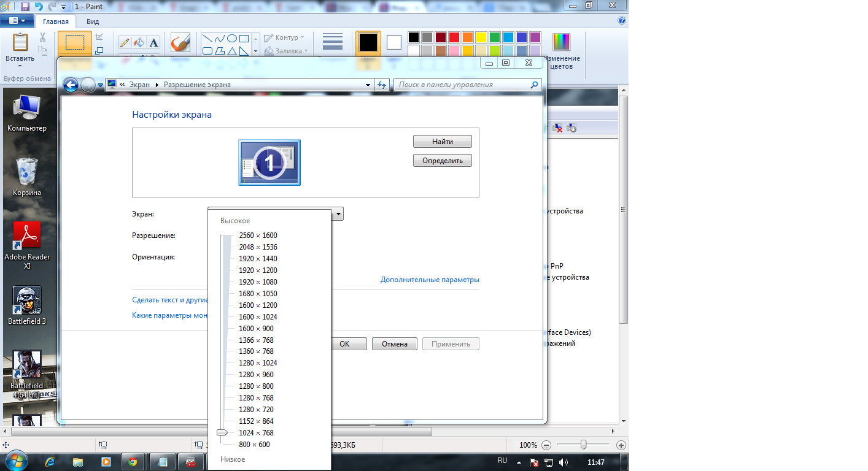Click the Поиск в панели управления search field

pyautogui.click(x=468, y=85)
